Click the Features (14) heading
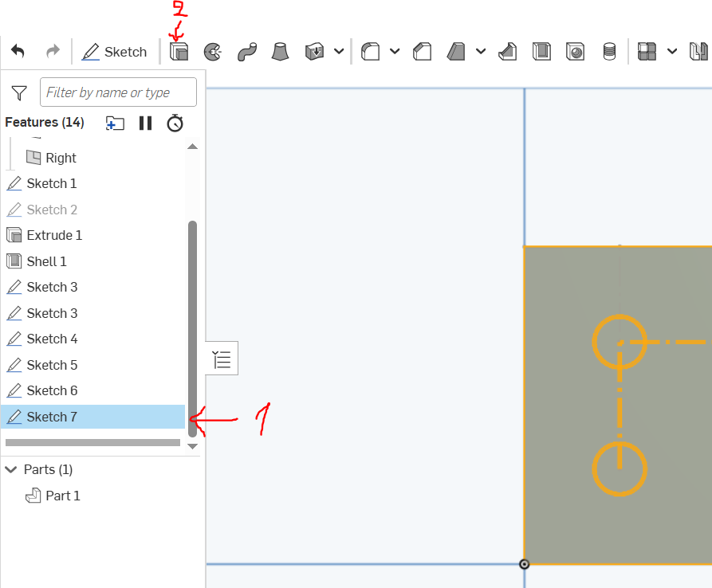Viewport: 712px width, 588px height. pyautogui.click(x=45, y=123)
